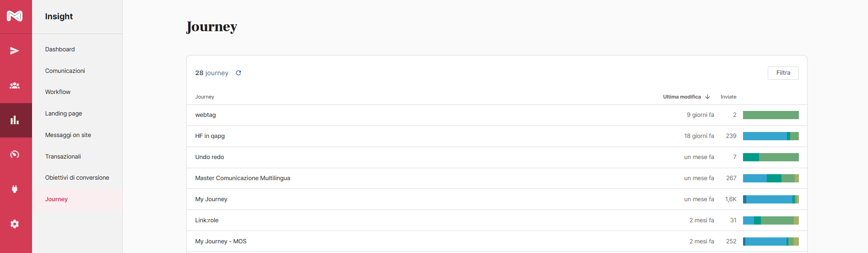868x253 pixels.
Task: Open the paper plane Messages icon
Action: click(x=15, y=51)
